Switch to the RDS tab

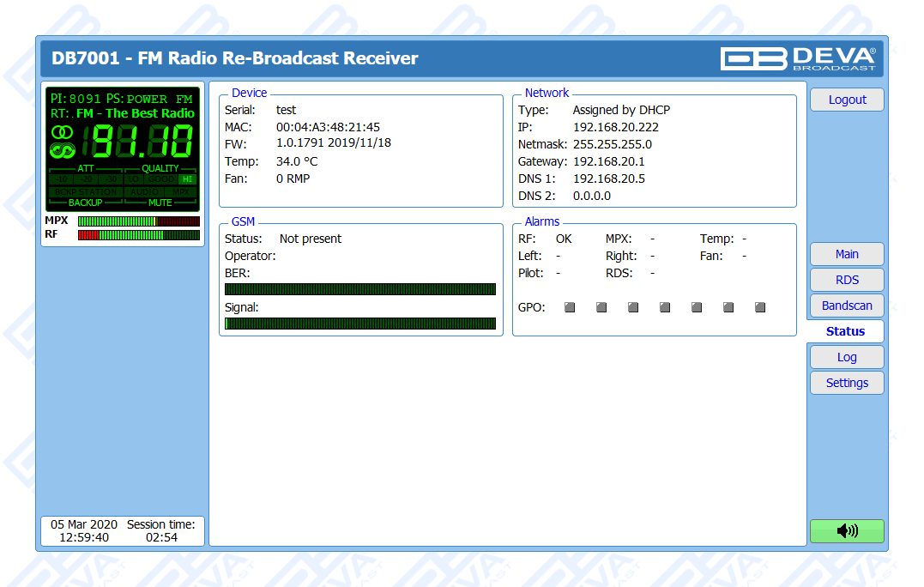tap(847, 280)
